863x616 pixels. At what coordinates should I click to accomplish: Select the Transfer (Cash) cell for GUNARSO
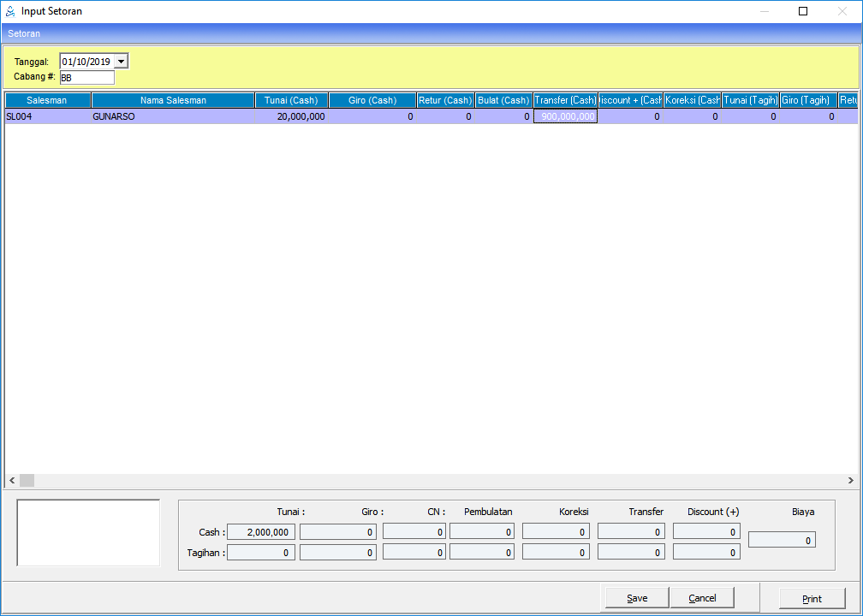565,116
